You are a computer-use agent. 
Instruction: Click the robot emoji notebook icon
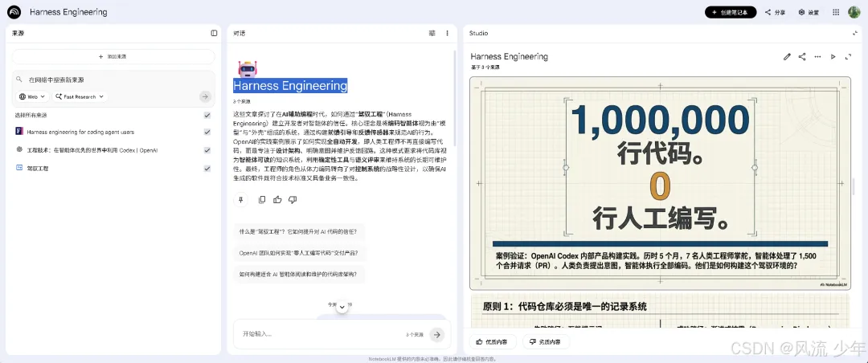tap(248, 69)
